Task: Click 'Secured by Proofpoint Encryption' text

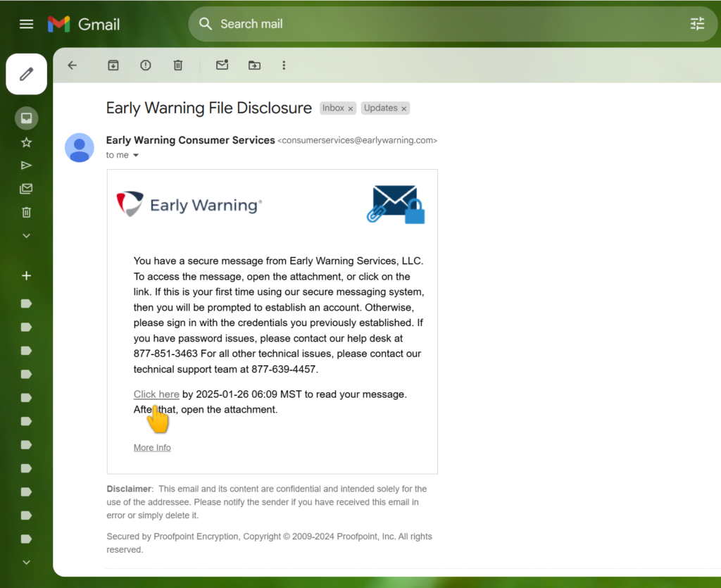Action: pyautogui.click(x=173, y=537)
